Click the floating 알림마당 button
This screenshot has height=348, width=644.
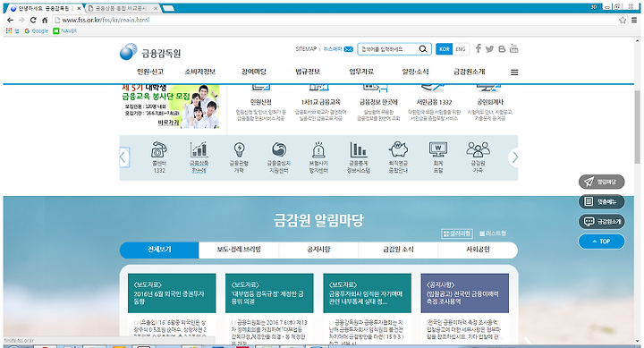pos(602,182)
